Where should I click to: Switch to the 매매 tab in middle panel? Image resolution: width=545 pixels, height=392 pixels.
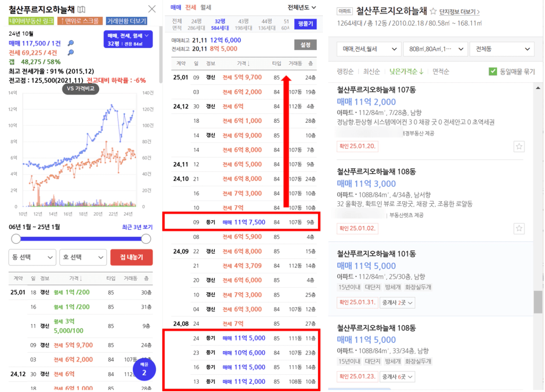pyautogui.click(x=176, y=7)
